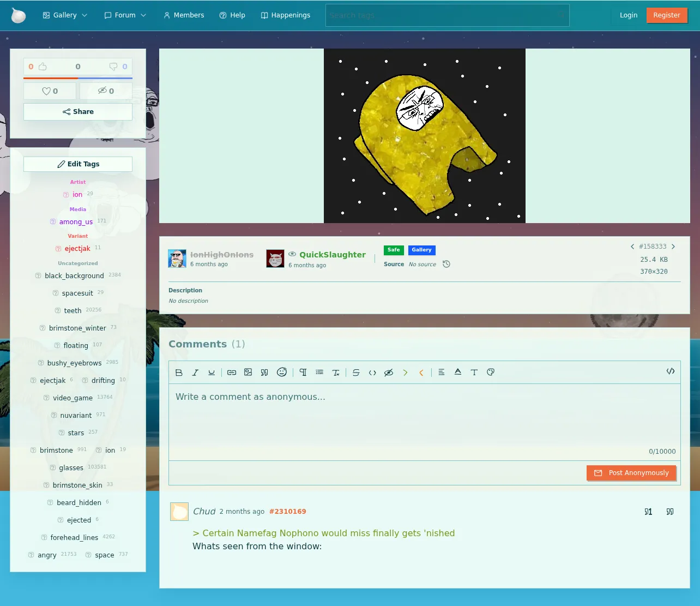Open help for the among_us tag
This screenshot has height=606, width=700.
53,222
